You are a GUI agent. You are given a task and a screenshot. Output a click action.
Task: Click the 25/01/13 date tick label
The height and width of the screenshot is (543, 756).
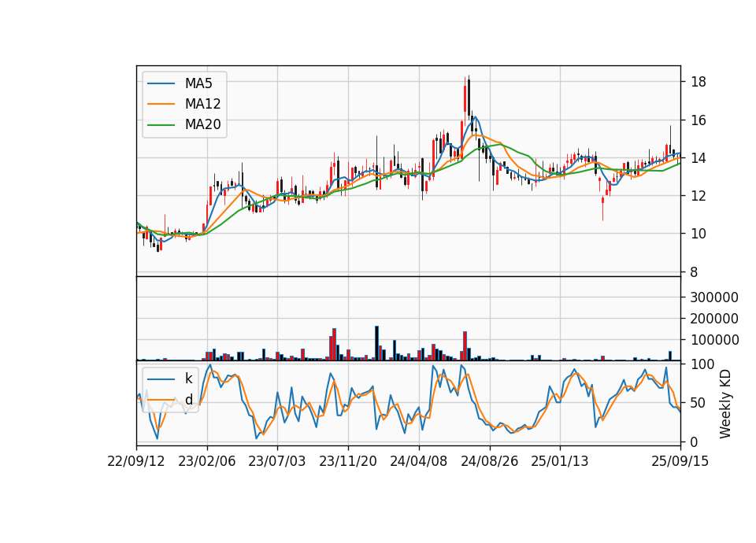click(560, 461)
